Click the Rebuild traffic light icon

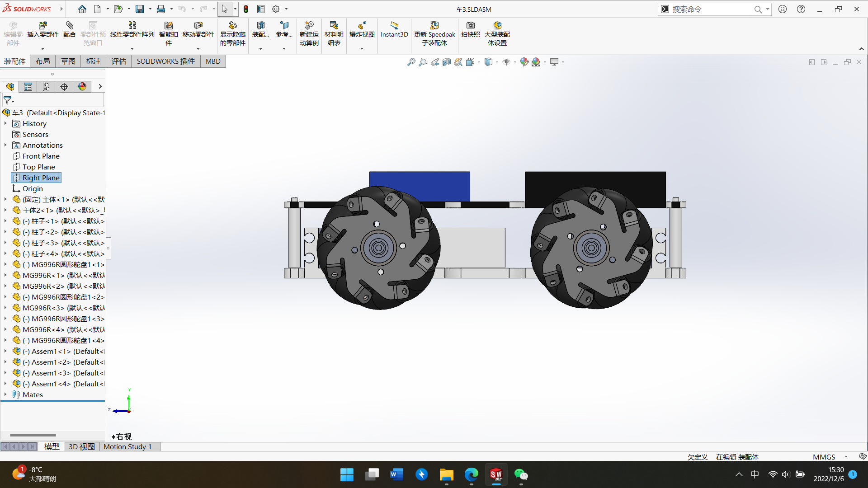(x=246, y=9)
